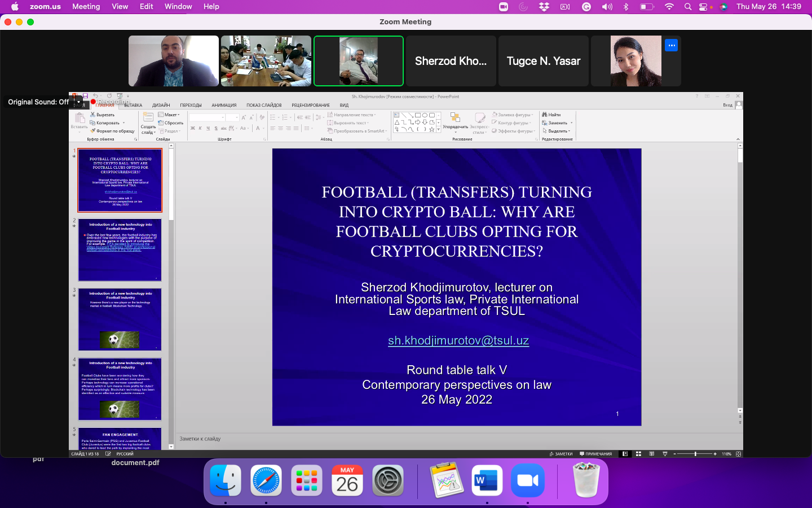Open the Макет (Layout) dropdown
Viewport: 812px width, 508px height.
point(172,115)
